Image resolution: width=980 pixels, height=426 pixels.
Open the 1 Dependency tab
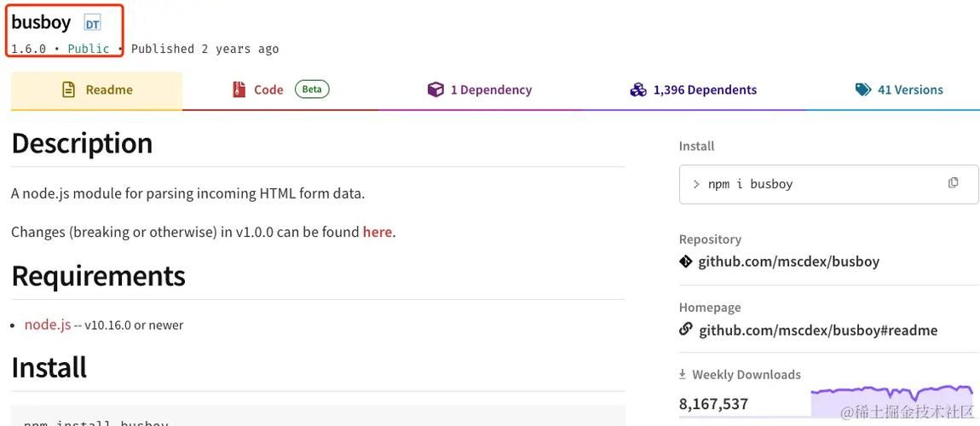coord(480,90)
